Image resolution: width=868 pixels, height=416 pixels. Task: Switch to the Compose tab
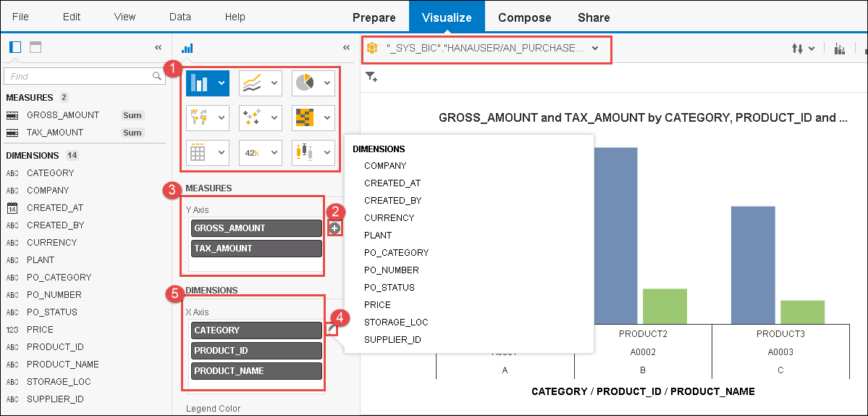[524, 17]
